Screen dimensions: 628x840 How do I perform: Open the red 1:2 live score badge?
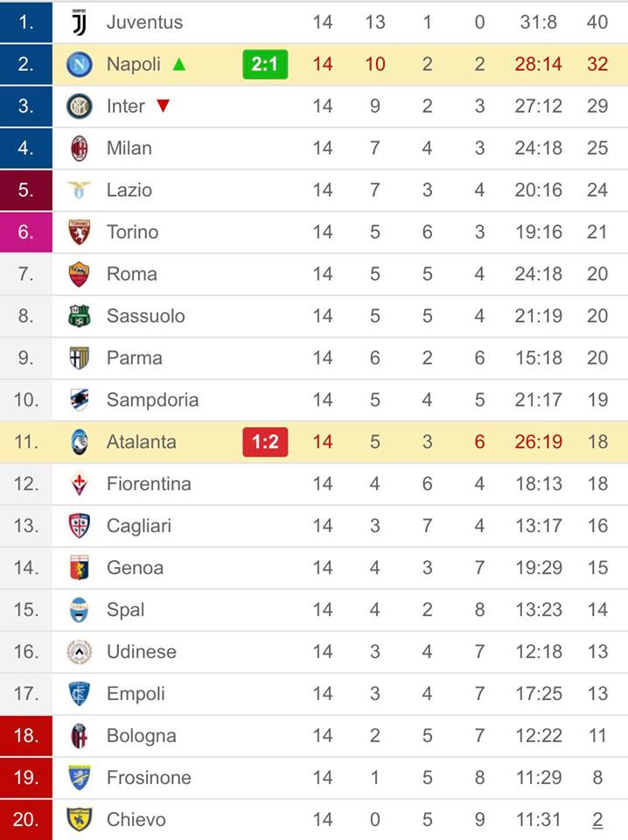(x=265, y=442)
